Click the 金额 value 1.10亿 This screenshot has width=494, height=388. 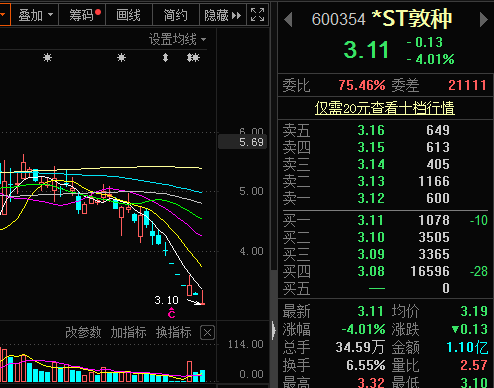(467, 347)
